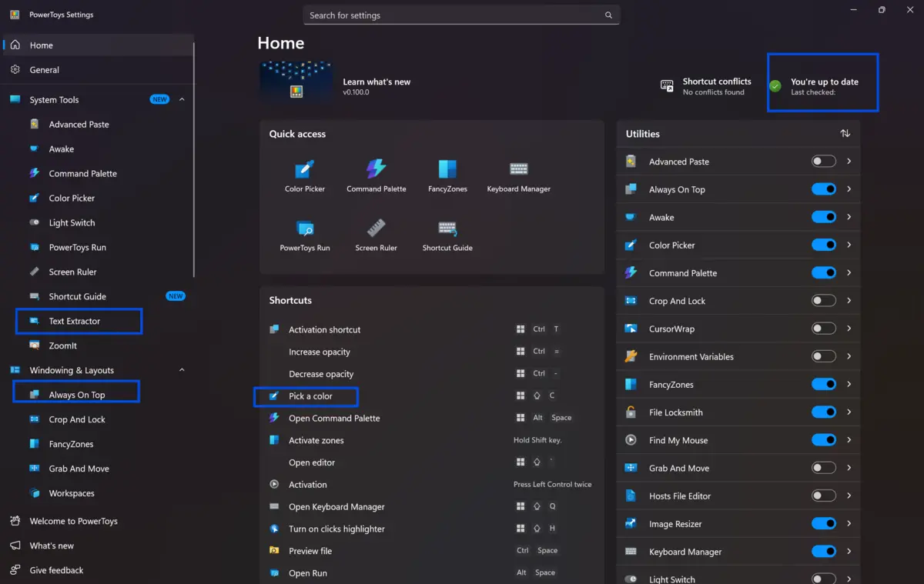Click the Home icon in sidebar
924x584 pixels.
click(x=15, y=45)
